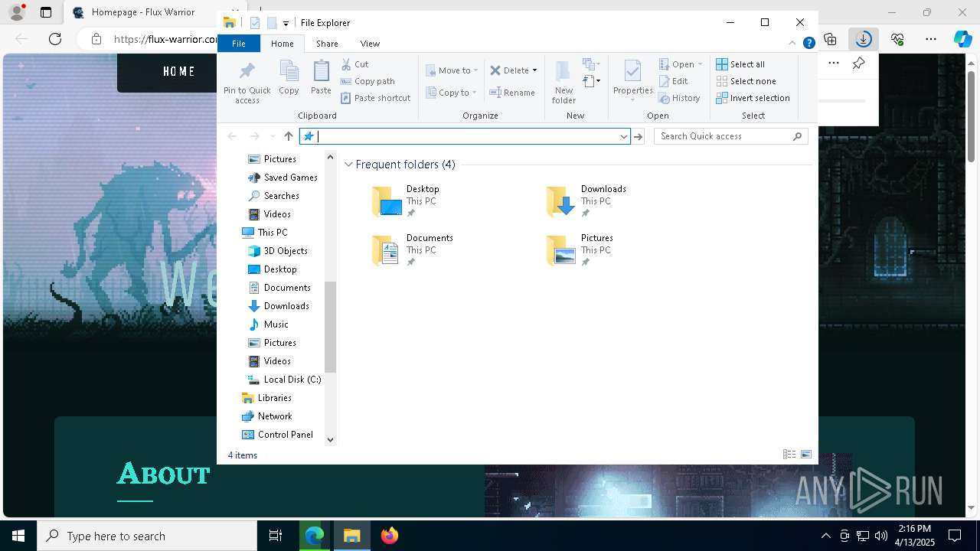
Task: Select Saved Games in navigation pane
Action: click(x=283, y=178)
